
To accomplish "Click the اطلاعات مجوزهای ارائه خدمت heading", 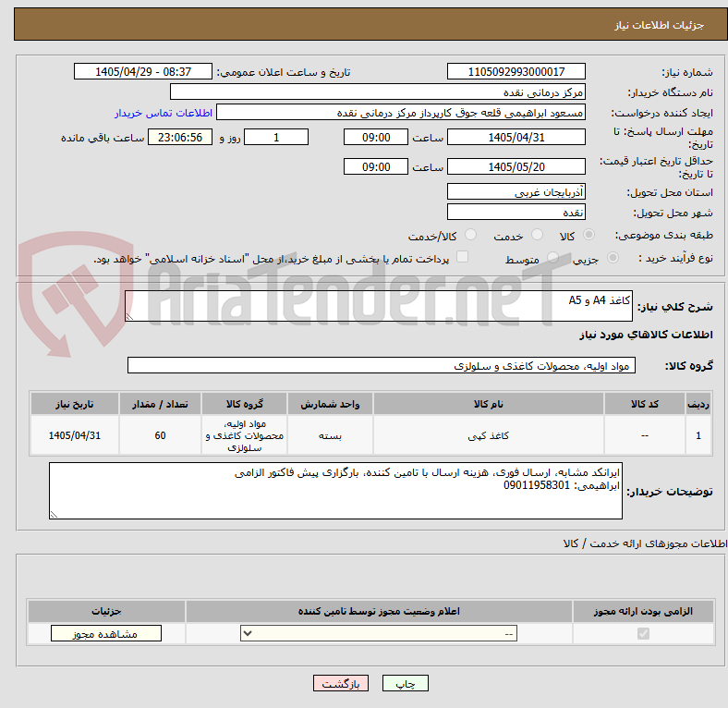I will click(645, 543).
